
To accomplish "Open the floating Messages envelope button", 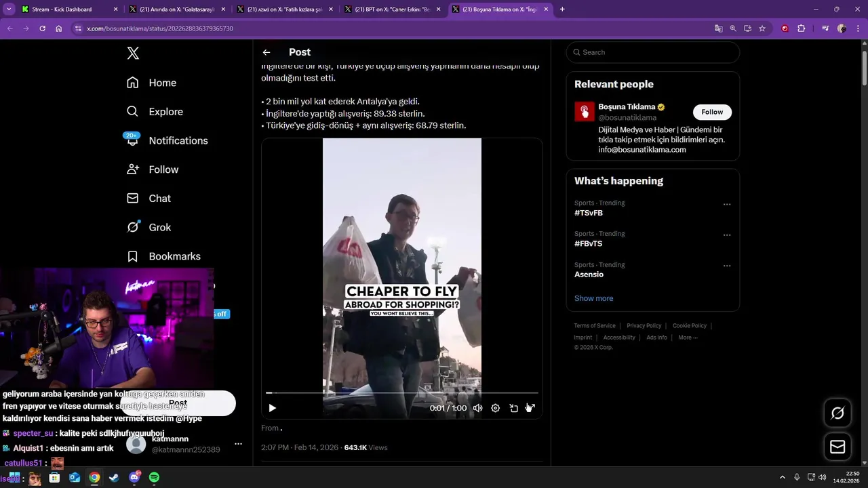I will pyautogui.click(x=837, y=447).
